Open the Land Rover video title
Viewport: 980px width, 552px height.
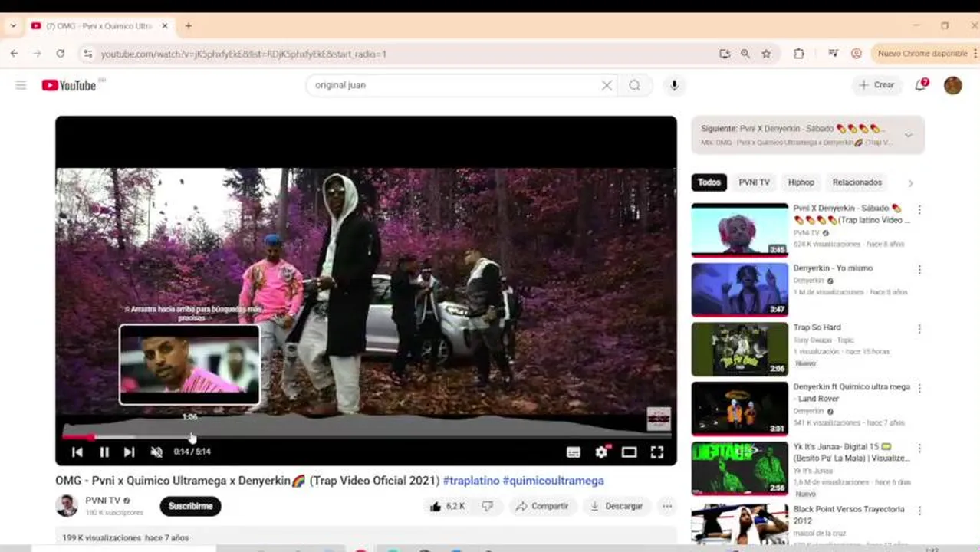pos(851,393)
